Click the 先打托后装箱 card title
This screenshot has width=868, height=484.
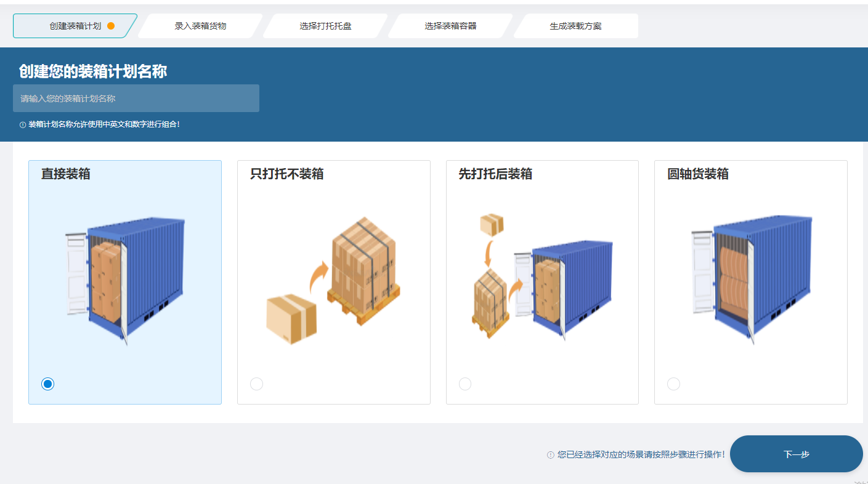[495, 174]
